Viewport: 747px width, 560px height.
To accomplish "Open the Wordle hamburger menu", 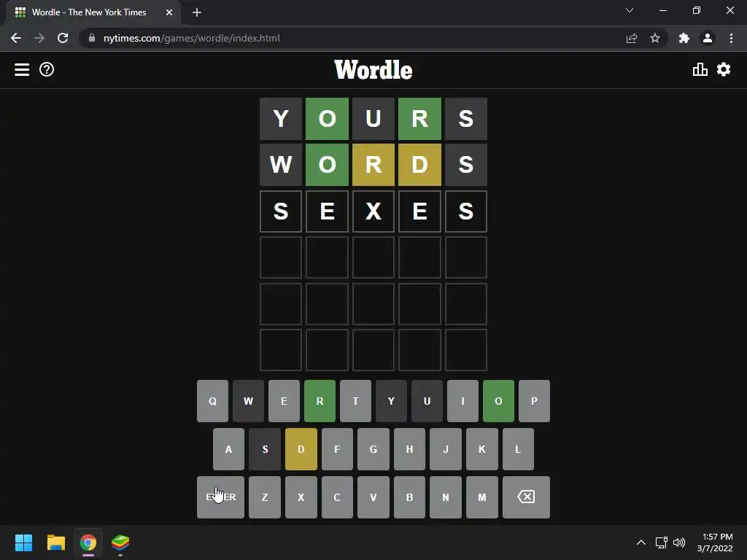I will 22,69.
